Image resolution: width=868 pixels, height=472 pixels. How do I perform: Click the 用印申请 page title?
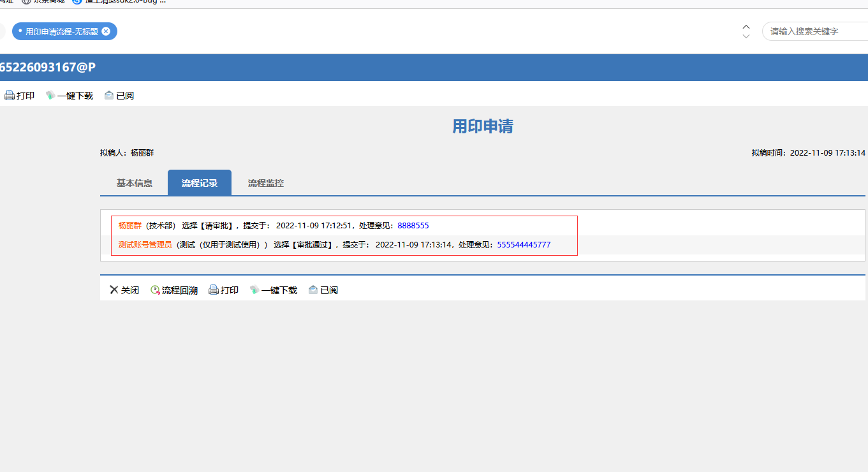[x=483, y=126]
